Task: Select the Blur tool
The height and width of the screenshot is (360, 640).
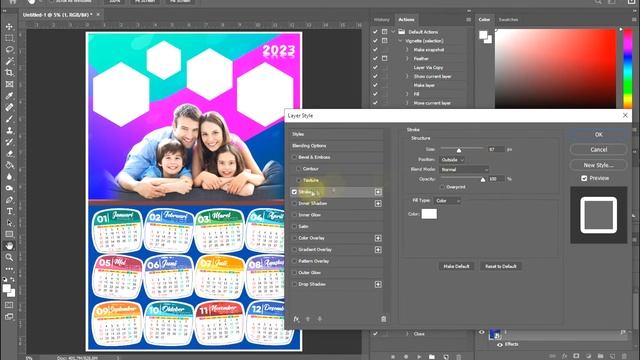Action: pyautogui.click(x=9, y=177)
